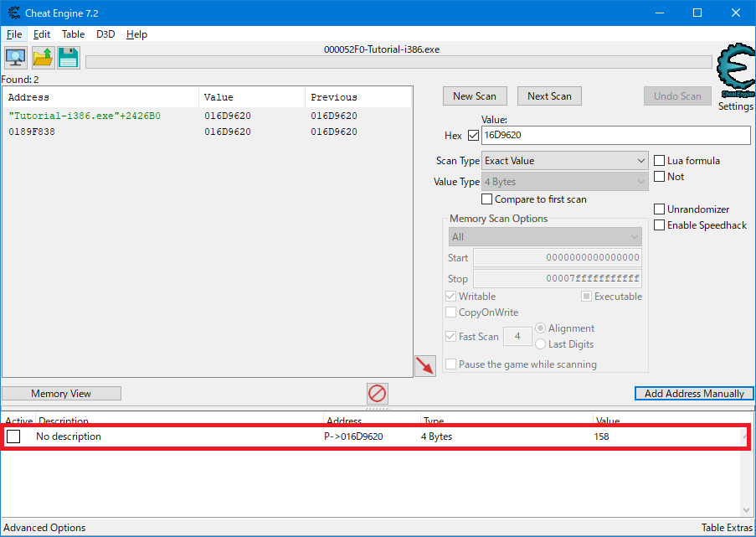Open Table Extras
The image size is (756, 537).
727,528
